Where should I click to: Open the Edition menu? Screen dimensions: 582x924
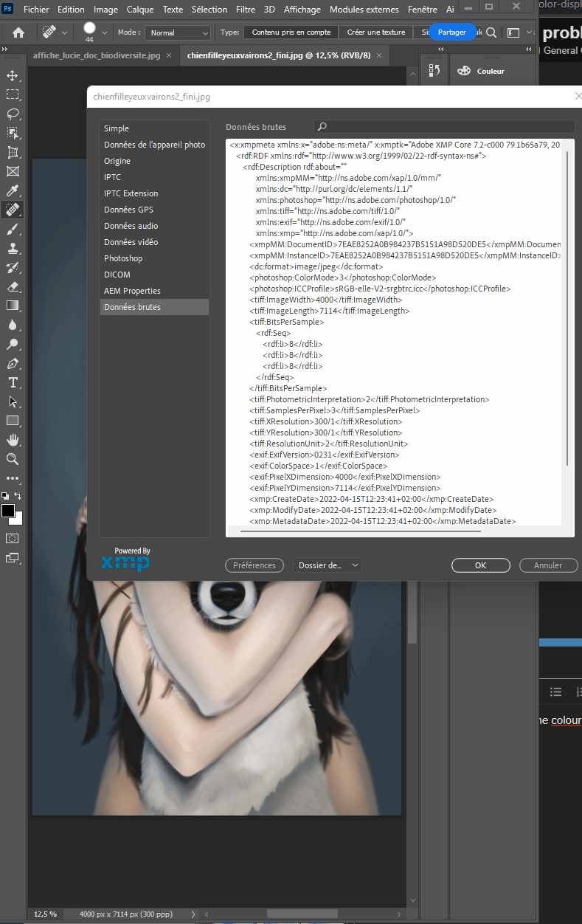(71, 10)
